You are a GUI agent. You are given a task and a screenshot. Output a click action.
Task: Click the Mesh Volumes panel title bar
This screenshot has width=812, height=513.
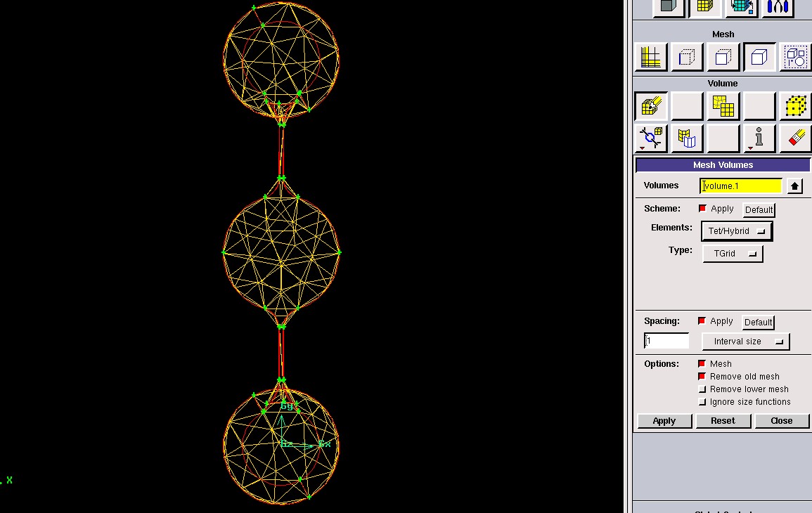[723, 164]
